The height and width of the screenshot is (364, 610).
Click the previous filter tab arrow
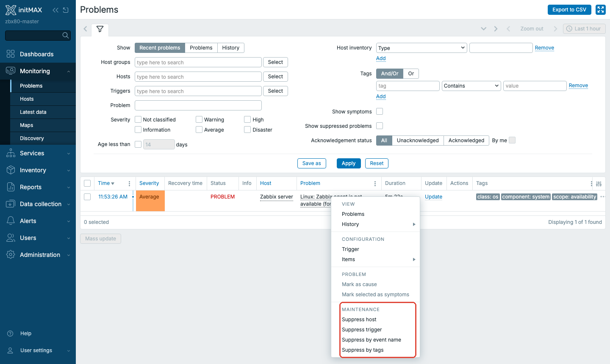click(x=85, y=29)
